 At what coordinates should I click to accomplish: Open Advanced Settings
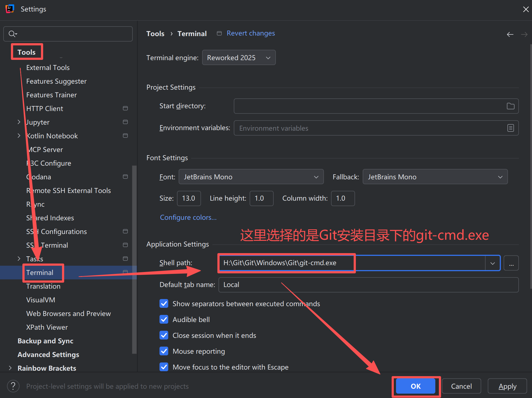48,355
